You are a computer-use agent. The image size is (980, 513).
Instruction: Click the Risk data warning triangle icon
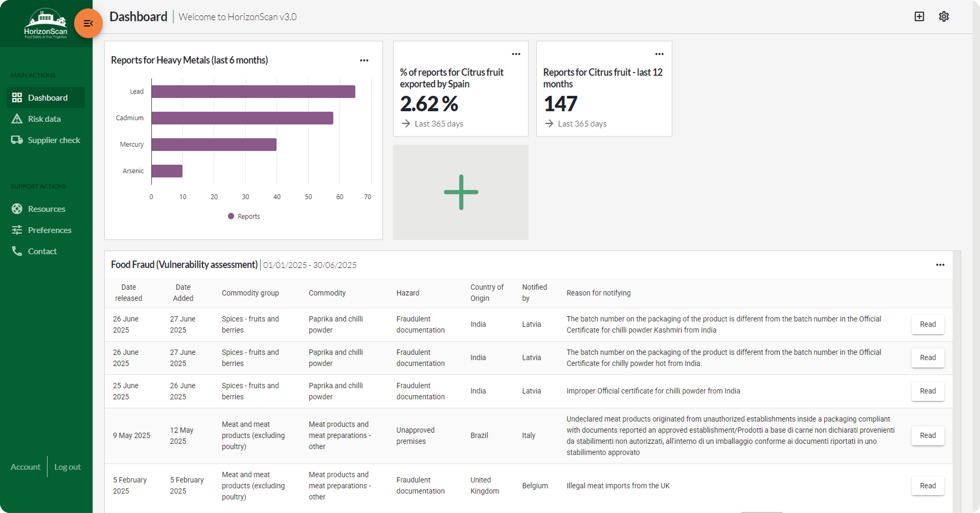point(17,119)
